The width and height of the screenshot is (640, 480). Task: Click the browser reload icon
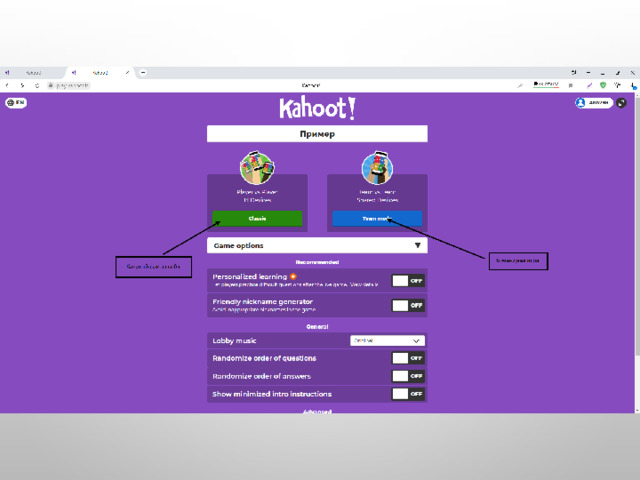[37, 85]
